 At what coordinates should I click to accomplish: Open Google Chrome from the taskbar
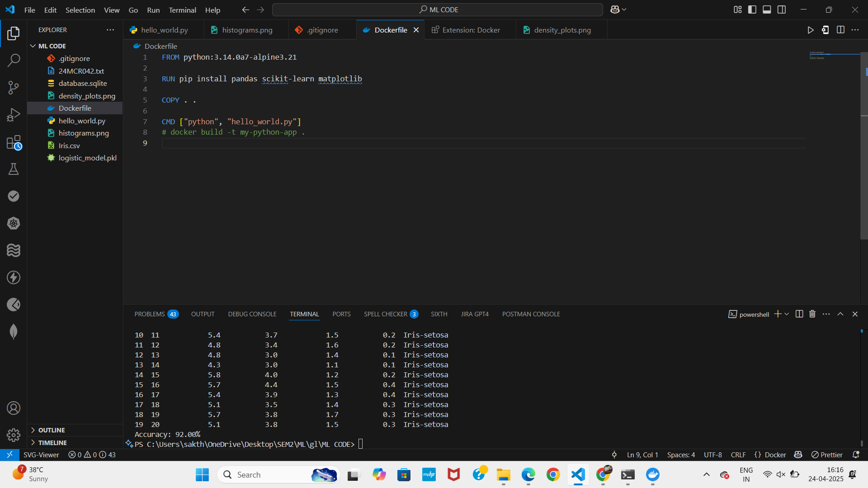coord(553,474)
